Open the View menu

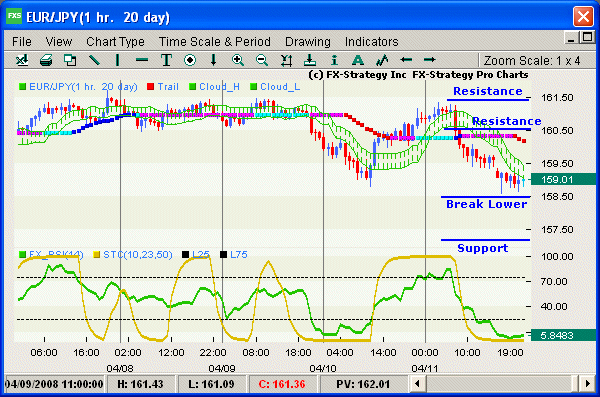[x=59, y=41]
